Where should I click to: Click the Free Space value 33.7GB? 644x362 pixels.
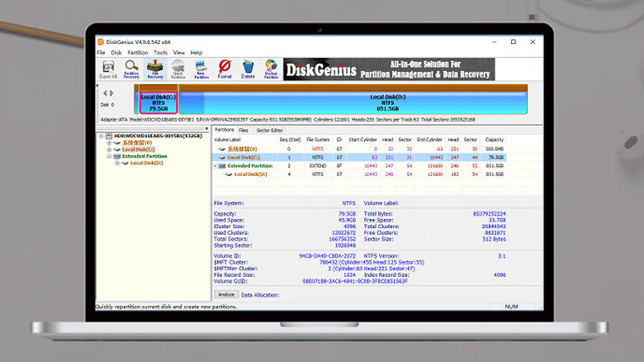497,220
